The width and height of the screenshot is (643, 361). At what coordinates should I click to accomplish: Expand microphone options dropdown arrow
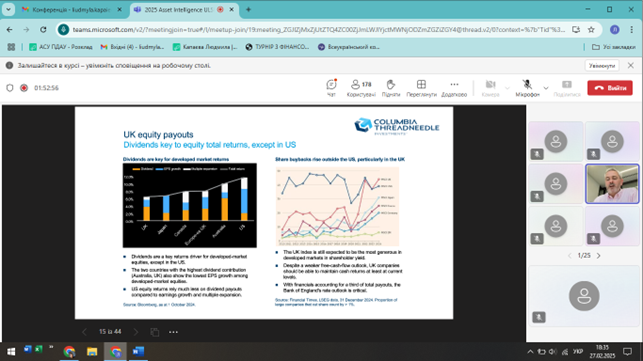[546, 88]
